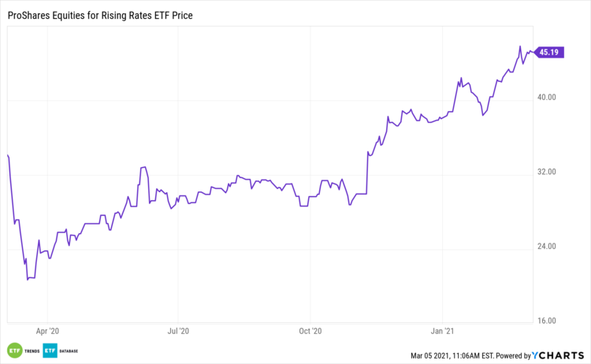Click the ETF Database blue logo
This screenshot has height=364, width=591.
pos(51,351)
